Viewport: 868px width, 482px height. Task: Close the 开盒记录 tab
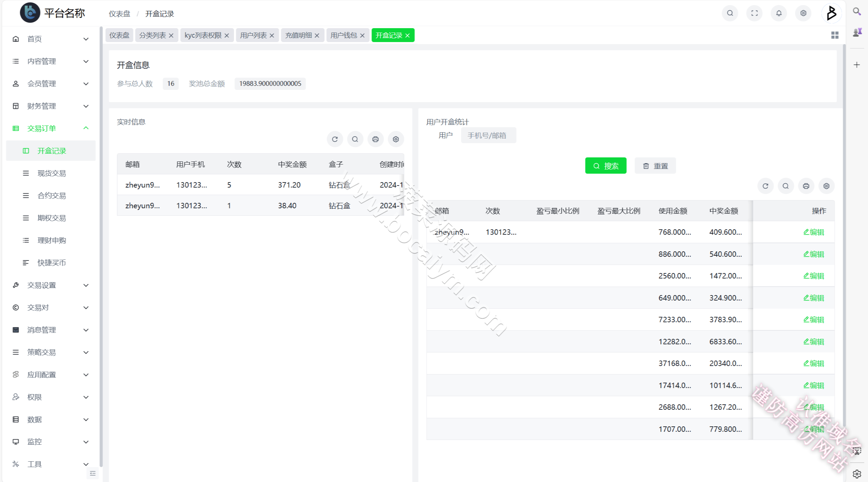(407, 36)
